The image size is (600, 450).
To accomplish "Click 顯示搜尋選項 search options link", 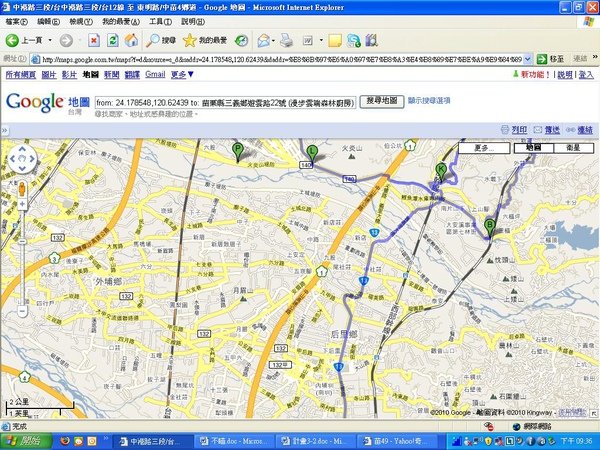I will click(x=429, y=101).
